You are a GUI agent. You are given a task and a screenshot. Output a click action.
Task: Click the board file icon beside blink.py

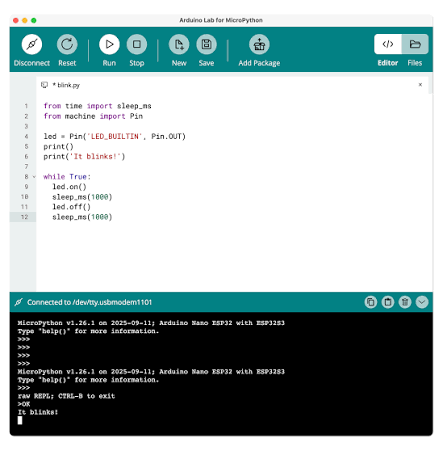click(44, 85)
